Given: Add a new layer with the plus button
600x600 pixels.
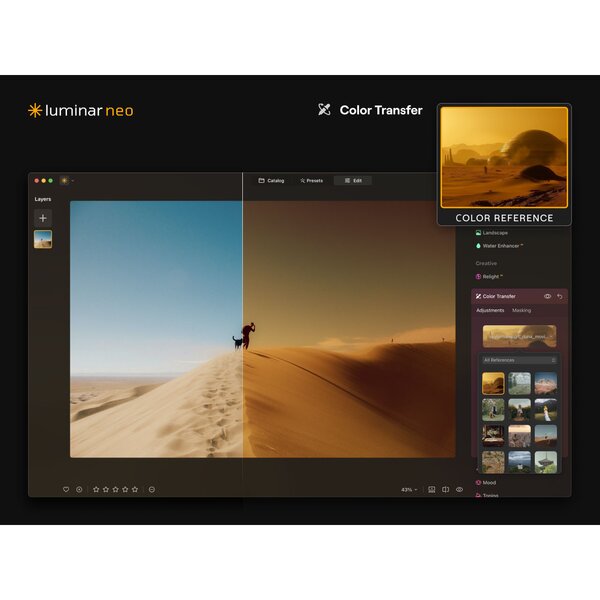Looking at the screenshot, I should (43, 218).
